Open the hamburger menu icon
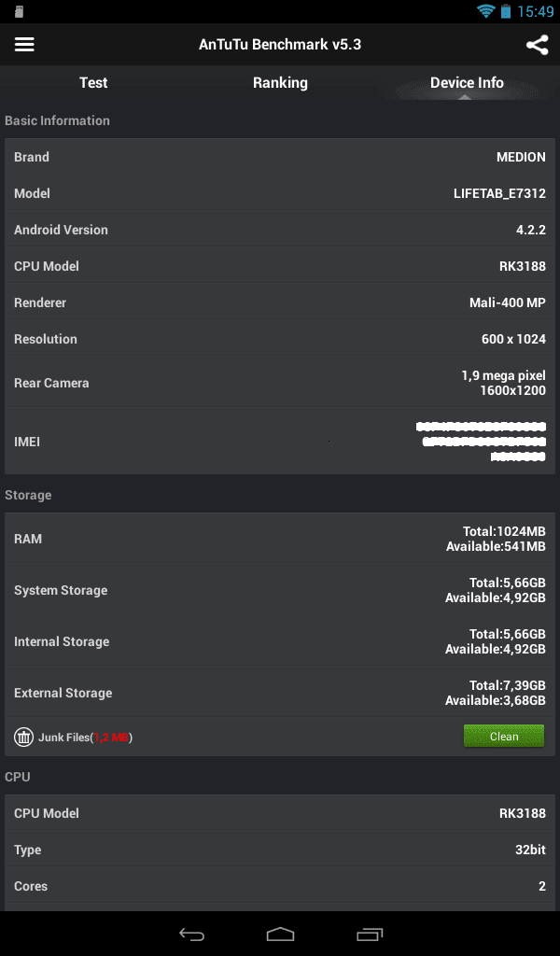This screenshot has width=560, height=956. pos(24,45)
